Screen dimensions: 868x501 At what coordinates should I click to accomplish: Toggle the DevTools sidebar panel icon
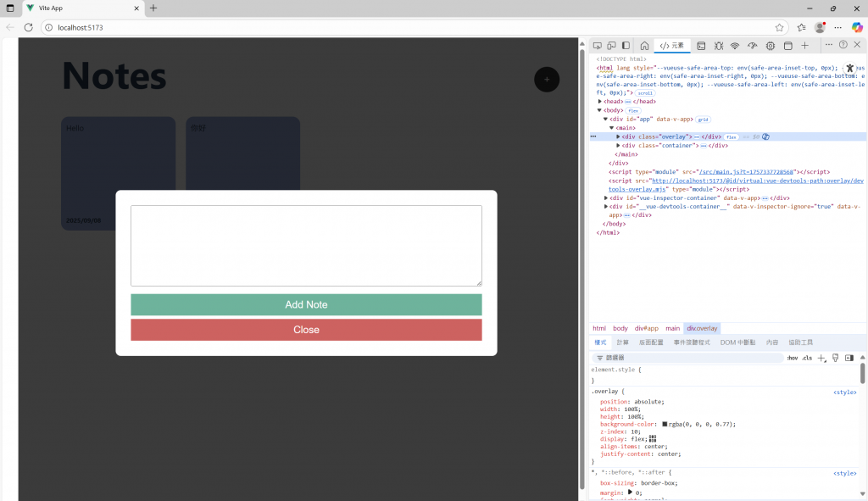626,46
